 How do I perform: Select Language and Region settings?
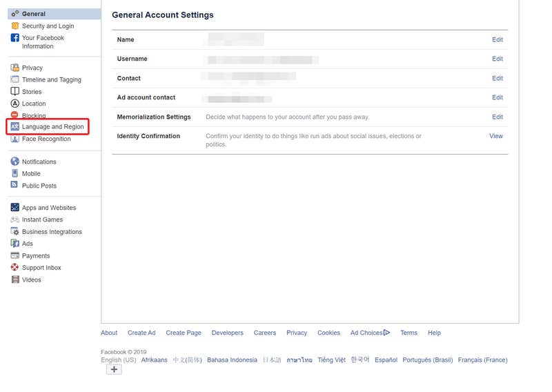point(53,127)
